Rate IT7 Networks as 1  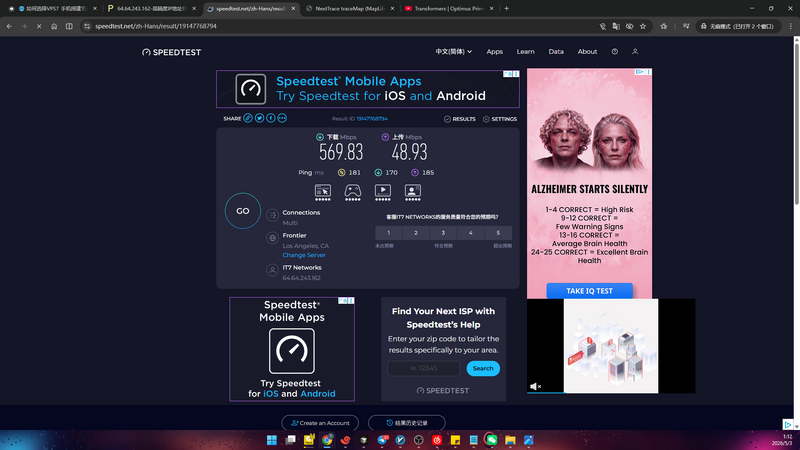(389, 233)
